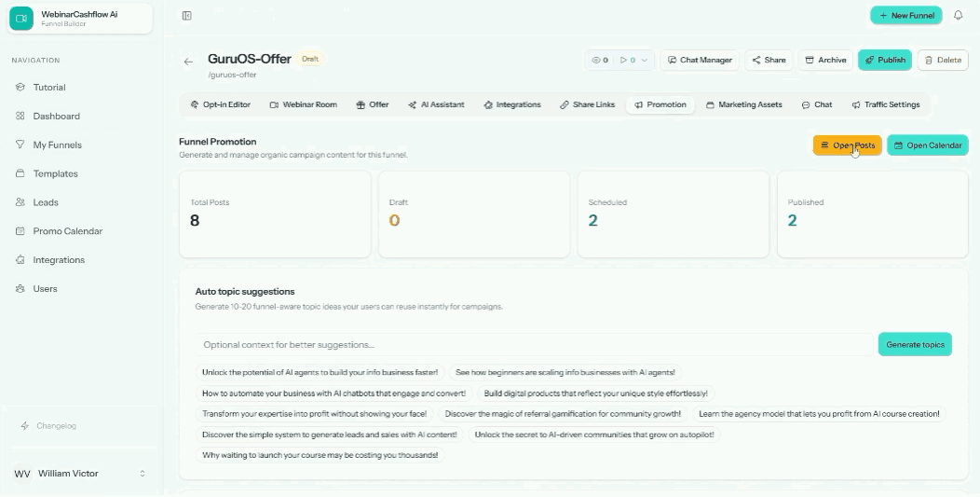The height and width of the screenshot is (497, 980).
Task: Collapse the sidebar panel icon
Action: pos(186,16)
